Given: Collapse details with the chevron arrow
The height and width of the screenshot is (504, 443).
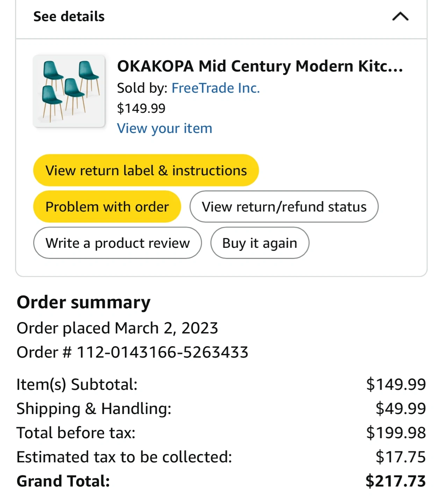Looking at the screenshot, I should click(400, 16).
